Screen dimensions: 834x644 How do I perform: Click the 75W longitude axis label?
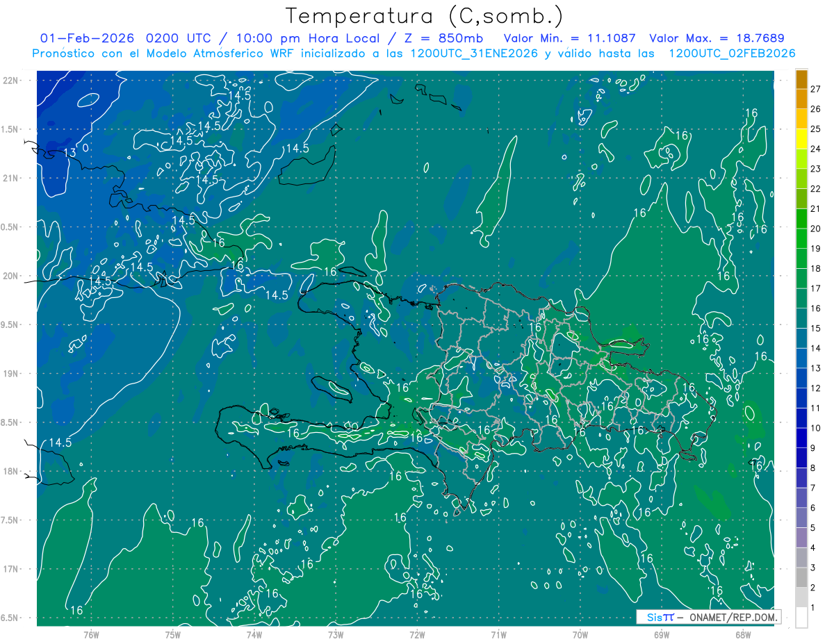coord(172,634)
